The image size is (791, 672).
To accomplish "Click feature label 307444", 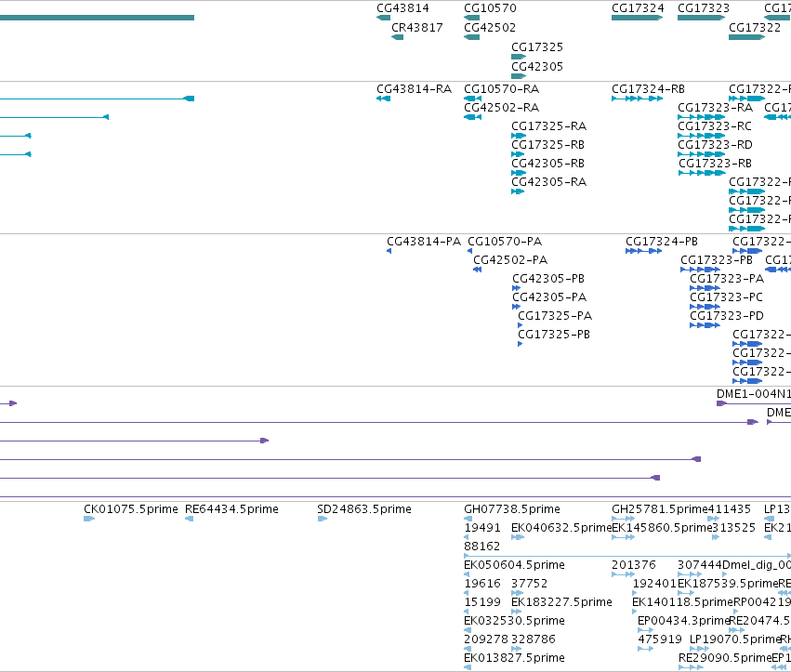I will (700, 565).
